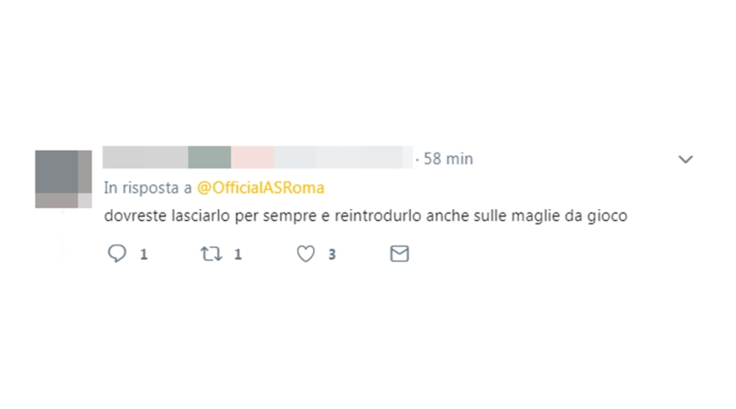Like the tweet with the heart icon
Viewport: 736px width, 409px height.
pos(306,254)
